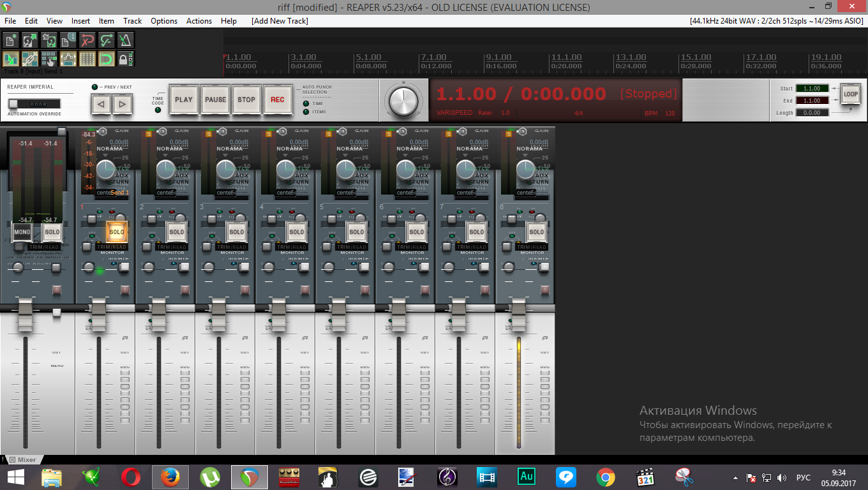Click the red REC button
Viewport: 868px width, 490px height.
[x=278, y=100]
